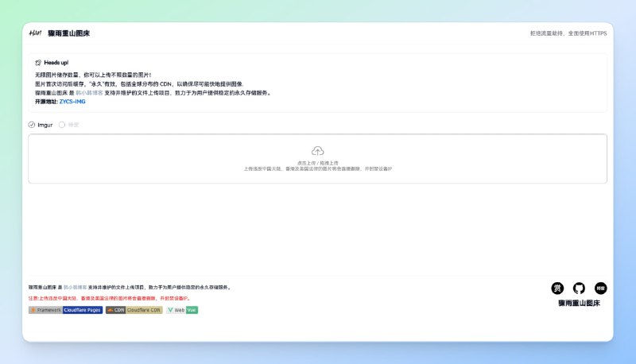
Task: Click the Heads up! heading text
Action: [56, 63]
